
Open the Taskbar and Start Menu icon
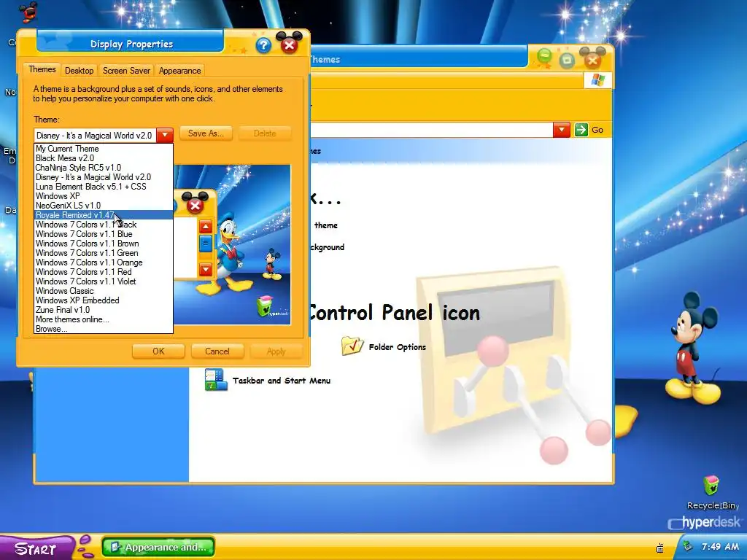pyautogui.click(x=216, y=379)
